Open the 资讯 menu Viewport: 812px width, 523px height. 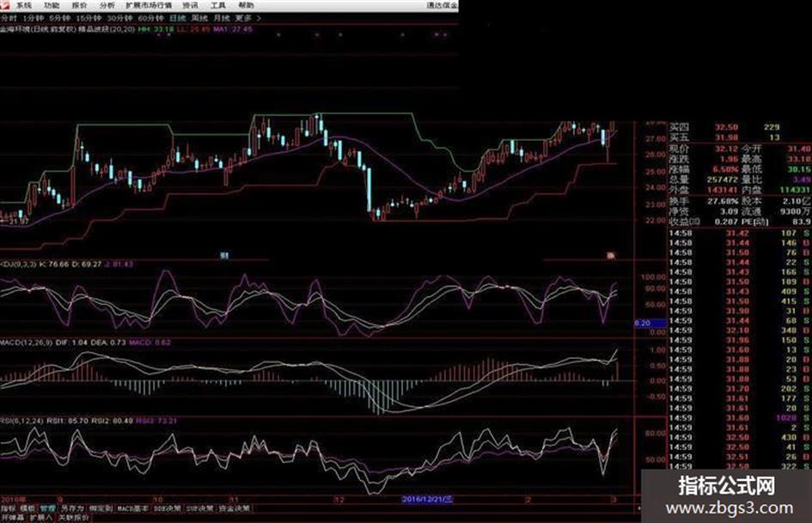[190, 5]
